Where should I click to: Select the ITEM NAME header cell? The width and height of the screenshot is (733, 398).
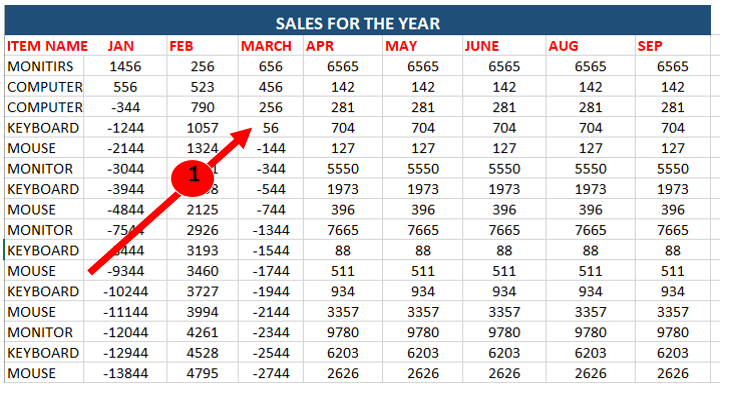[x=44, y=46]
